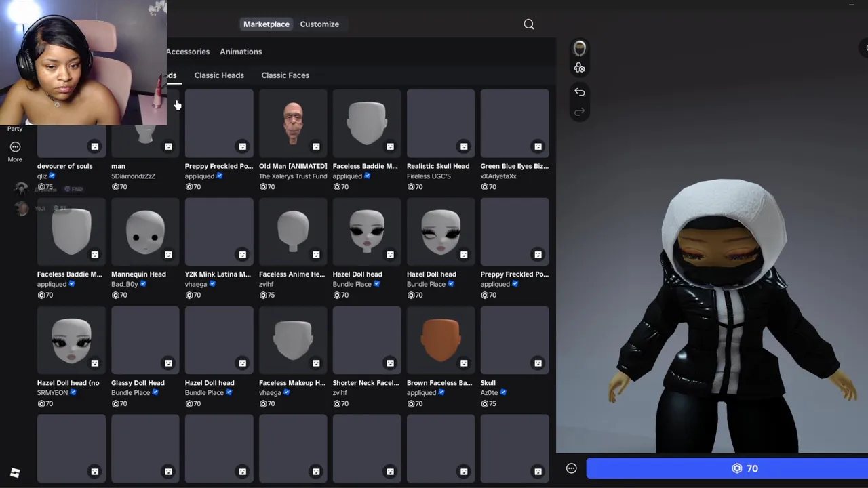868x488 pixels.
Task: Select the Brown Faceless Ba... head thumbnail
Action: point(441,340)
